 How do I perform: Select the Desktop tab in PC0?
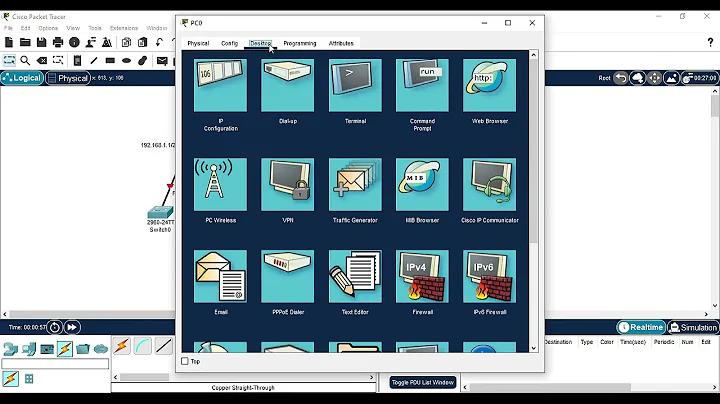coord(260,43)
